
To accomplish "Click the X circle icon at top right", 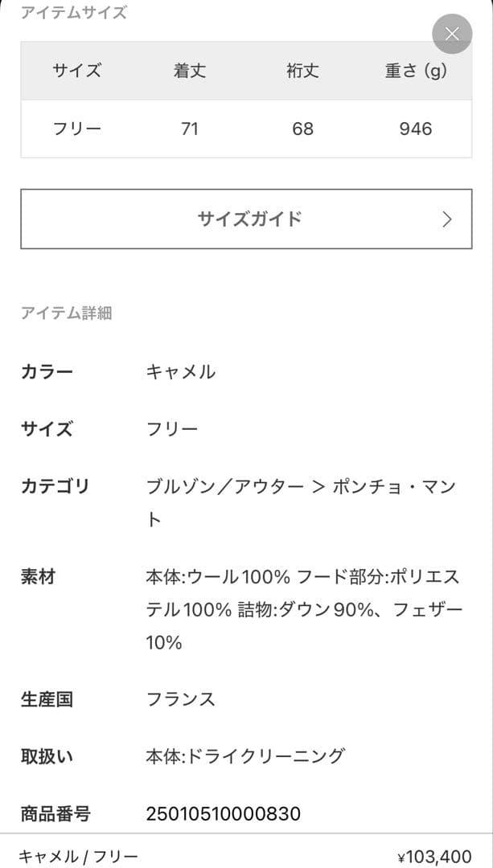I will (x=451, y=35).
